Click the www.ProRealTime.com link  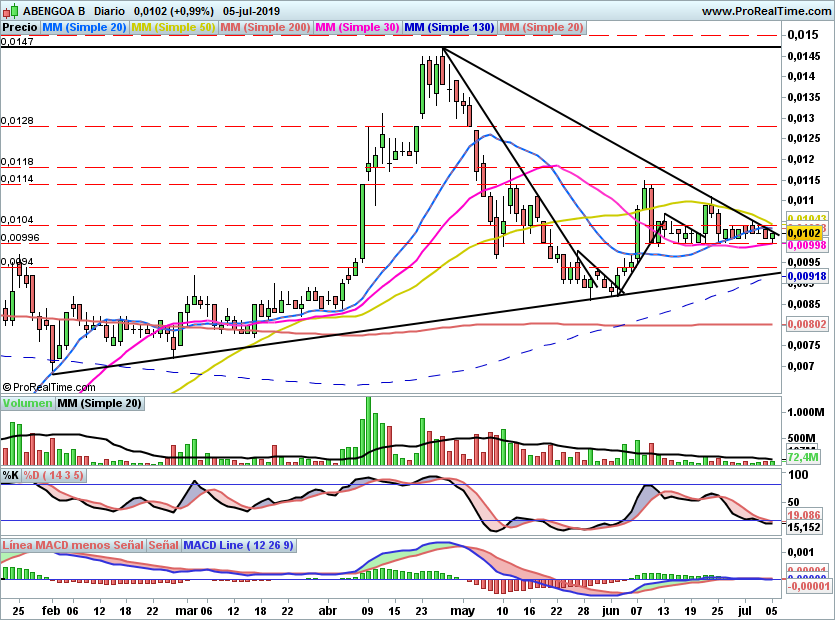pyautogui.click(x=766, y=11)
